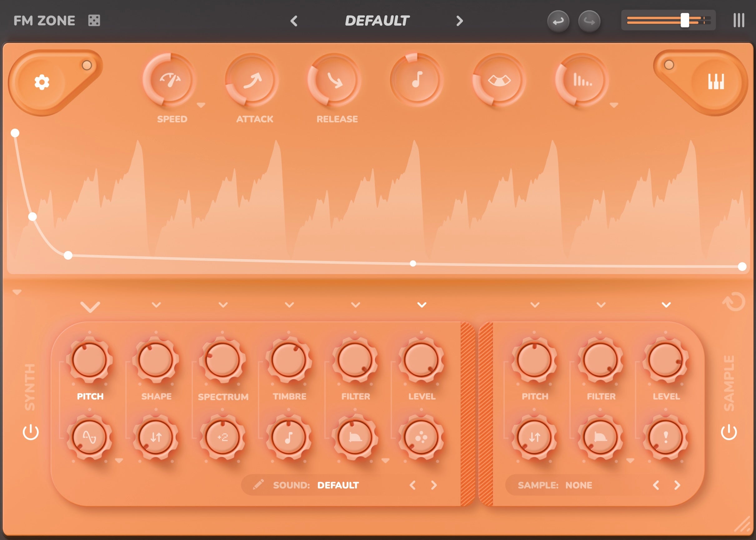The image size is (756, 540).
Task: Go to the next preset arrow
Action: pyautogui.click(x=460, y=21)
